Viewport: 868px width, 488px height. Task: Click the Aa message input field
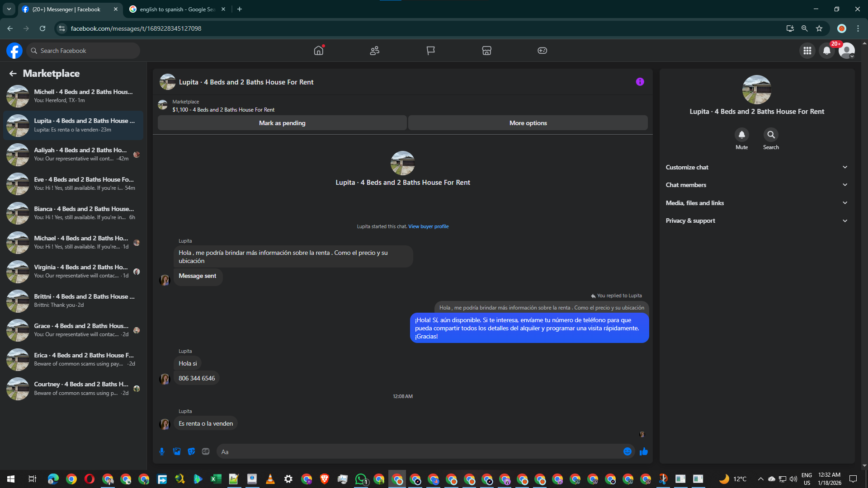[420, 451]
